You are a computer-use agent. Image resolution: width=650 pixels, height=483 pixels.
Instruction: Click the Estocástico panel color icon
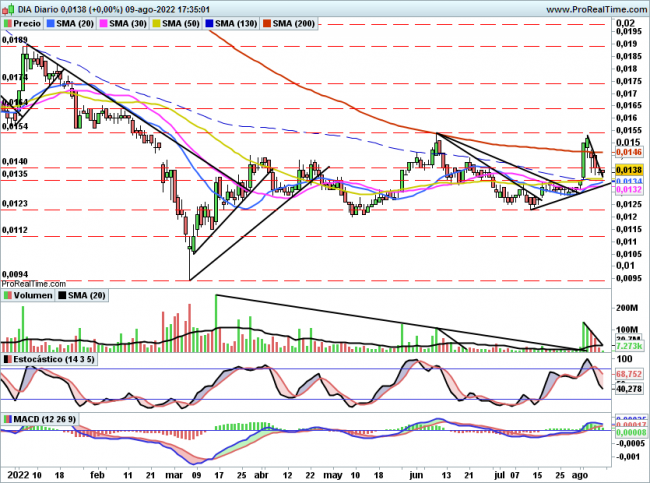(x=9, y=358)
